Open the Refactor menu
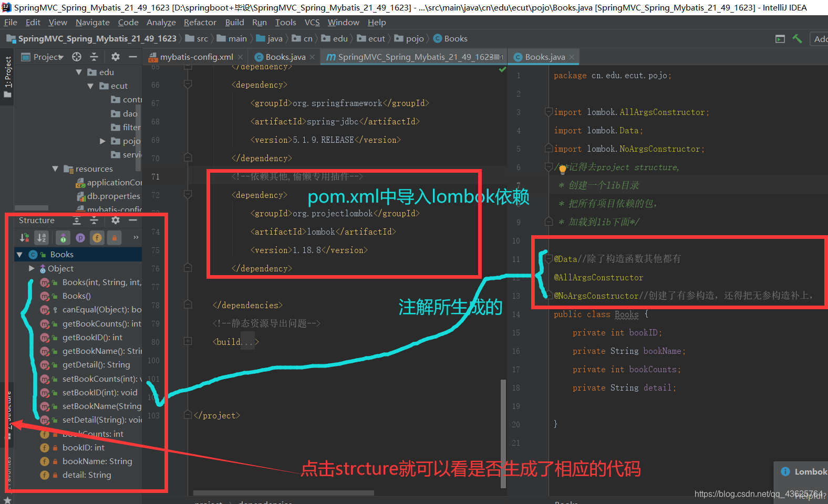The image size is (828, 504). coord(200,23)
